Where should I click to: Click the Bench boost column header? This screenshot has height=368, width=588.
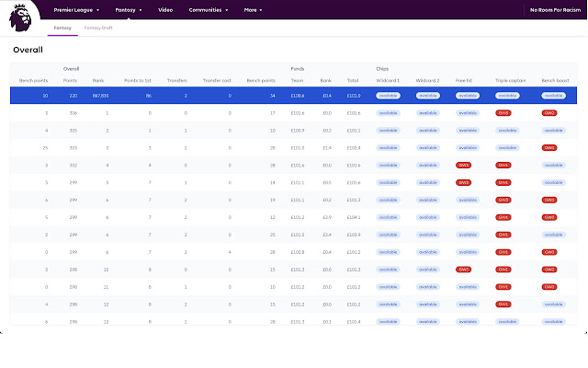[555, 80]
